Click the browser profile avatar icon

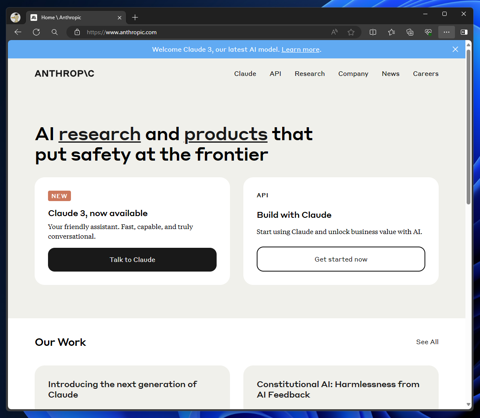(x=15, y=17)
